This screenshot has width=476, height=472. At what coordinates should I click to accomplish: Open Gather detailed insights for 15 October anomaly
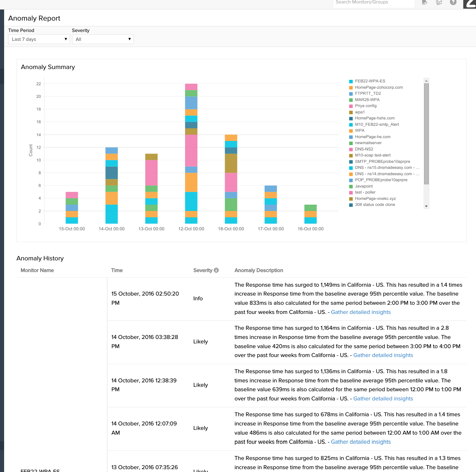click(x=360, y=312)
